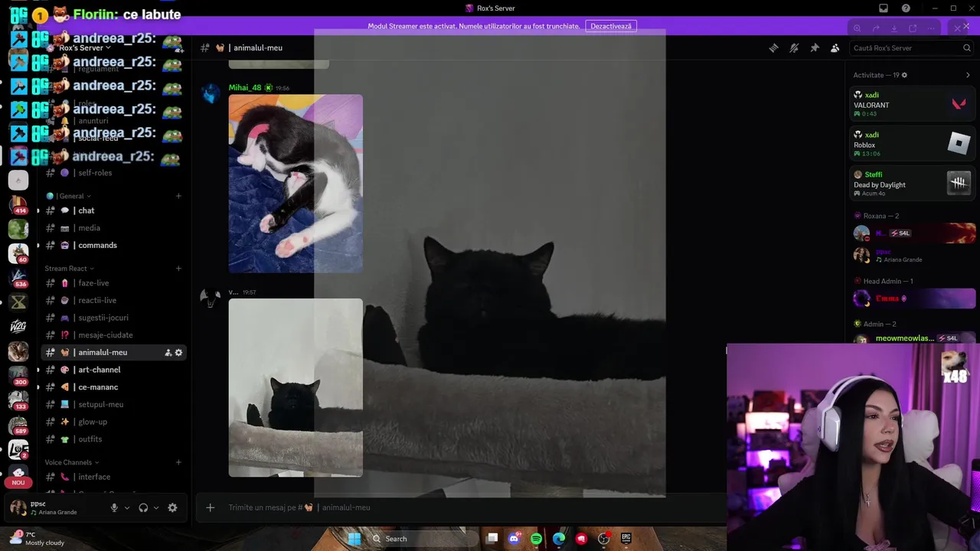Click the meowmeowlas member entry

click(x=914, y=338)
